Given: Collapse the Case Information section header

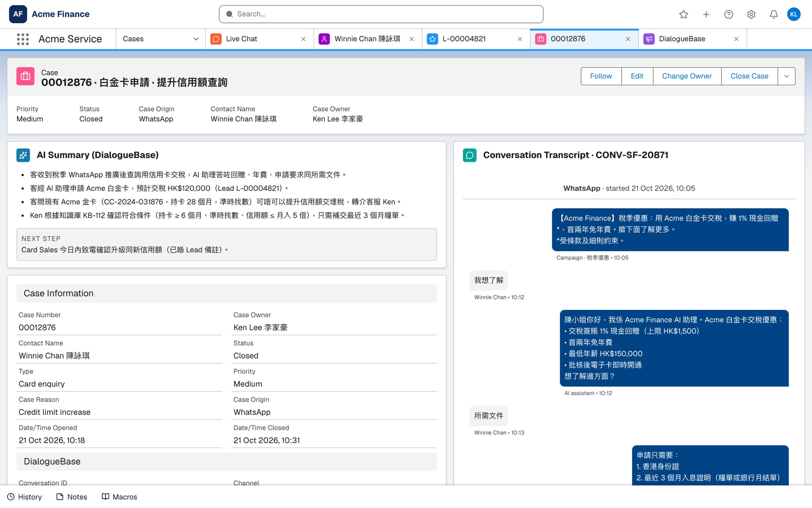Looking at the screenshot, I should 226,293.
